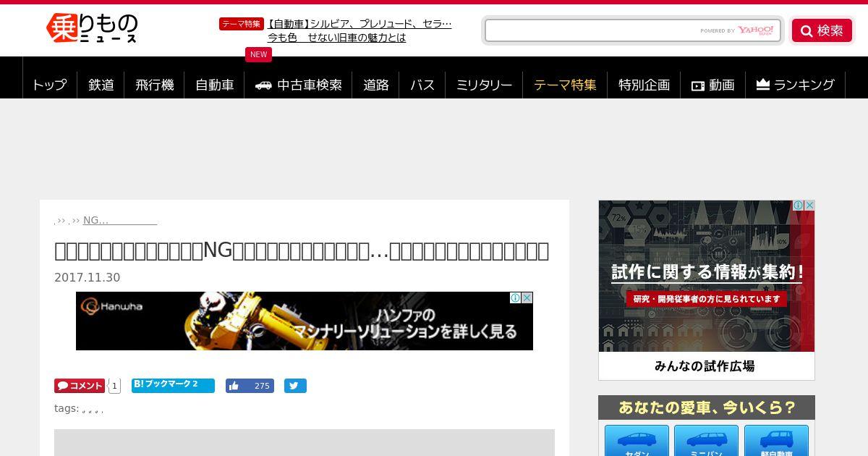Screen dimensions: 868x456
Task: Open the 飛行機 navigation tab
Action: coord(154,85)
